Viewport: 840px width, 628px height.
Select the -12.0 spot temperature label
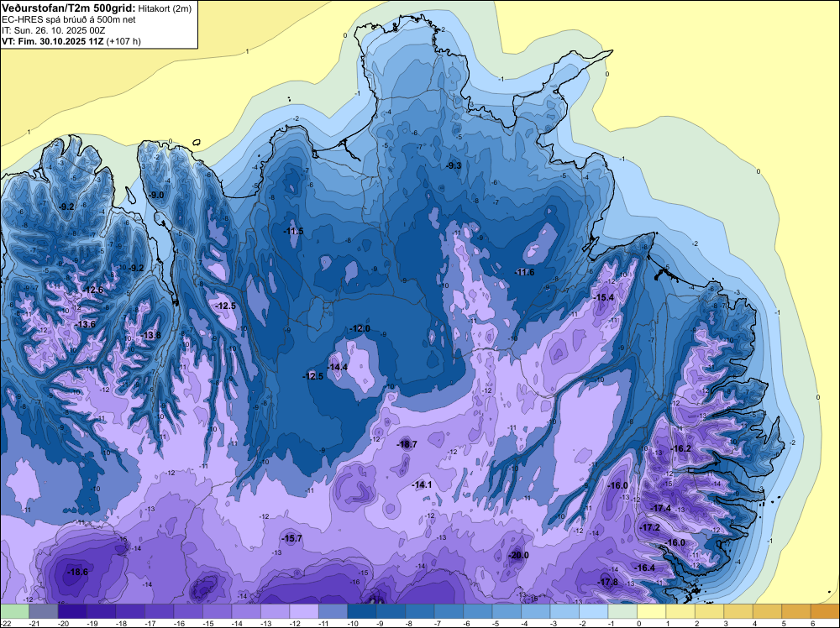(360, 329)
